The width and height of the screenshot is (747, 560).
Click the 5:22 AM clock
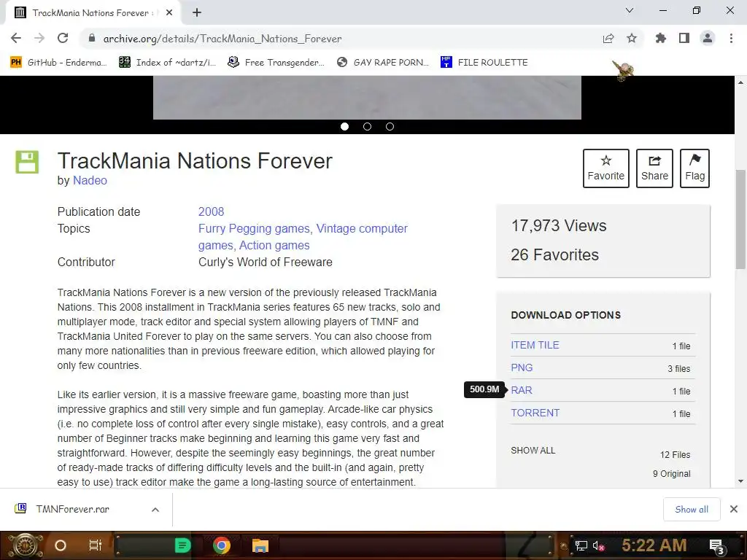point(654,545)
